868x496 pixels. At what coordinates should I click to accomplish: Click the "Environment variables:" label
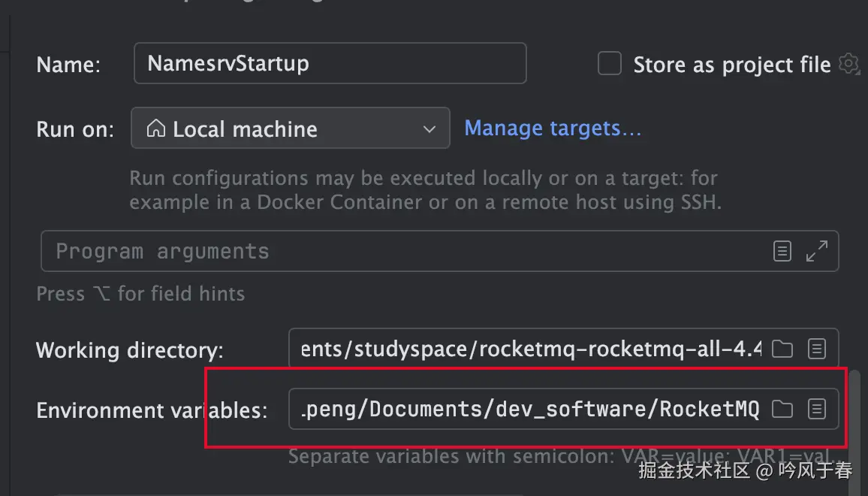point(152,410)
